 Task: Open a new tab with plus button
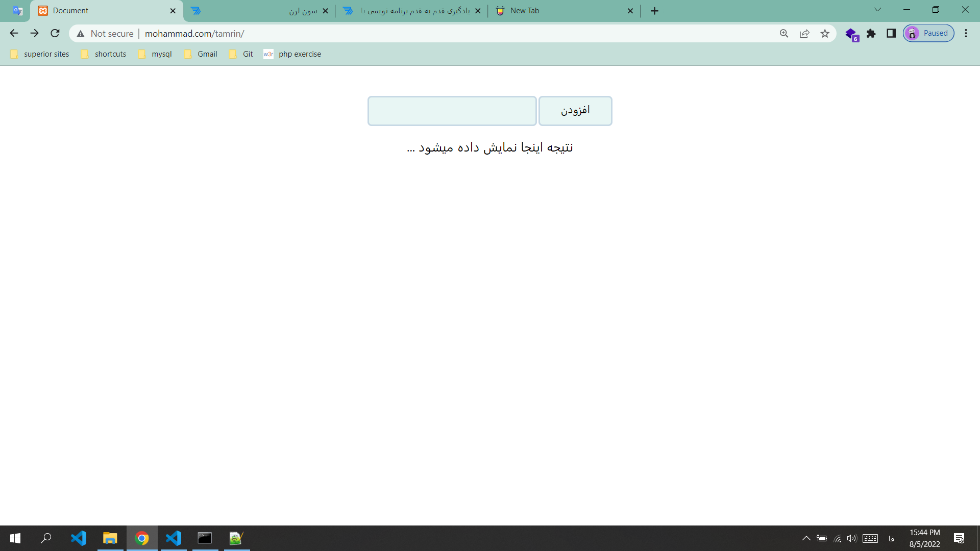(x=655, y=11)
